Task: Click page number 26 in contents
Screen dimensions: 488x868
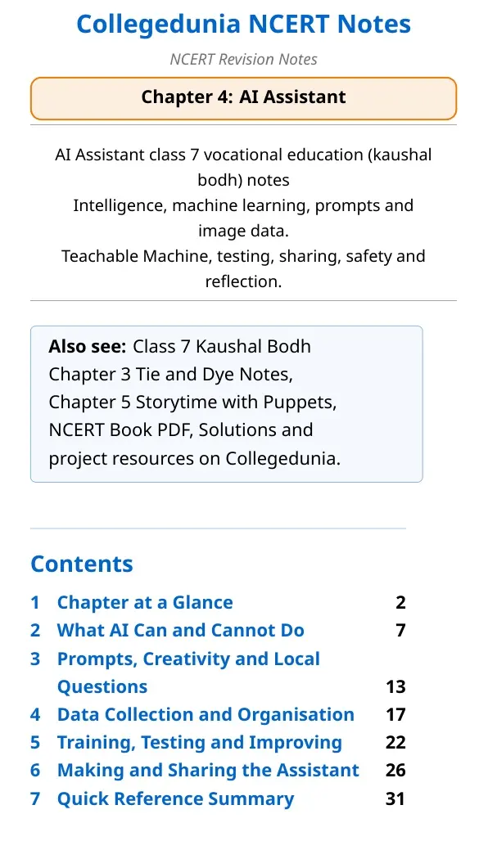Action: (x=395, y=771)
